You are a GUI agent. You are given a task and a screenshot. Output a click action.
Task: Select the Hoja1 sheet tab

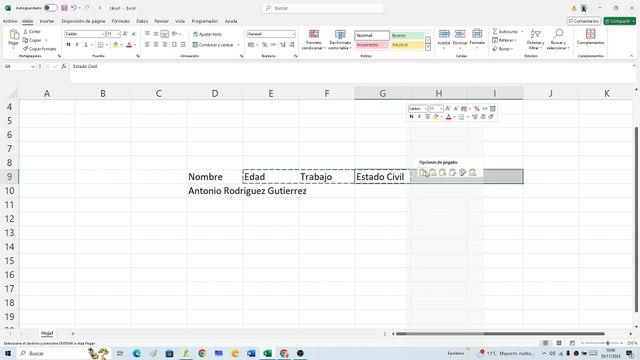point(47,333)
